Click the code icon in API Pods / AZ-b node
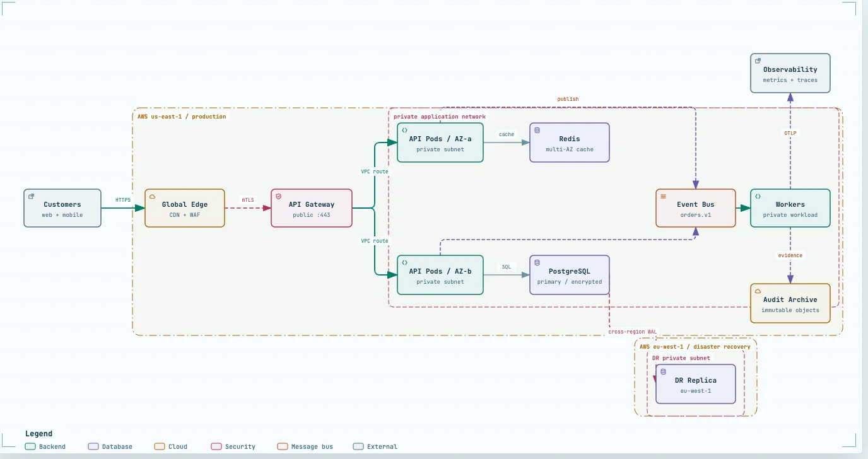The height and width of the screenshot is (459, 868). (x=405, y=262)
